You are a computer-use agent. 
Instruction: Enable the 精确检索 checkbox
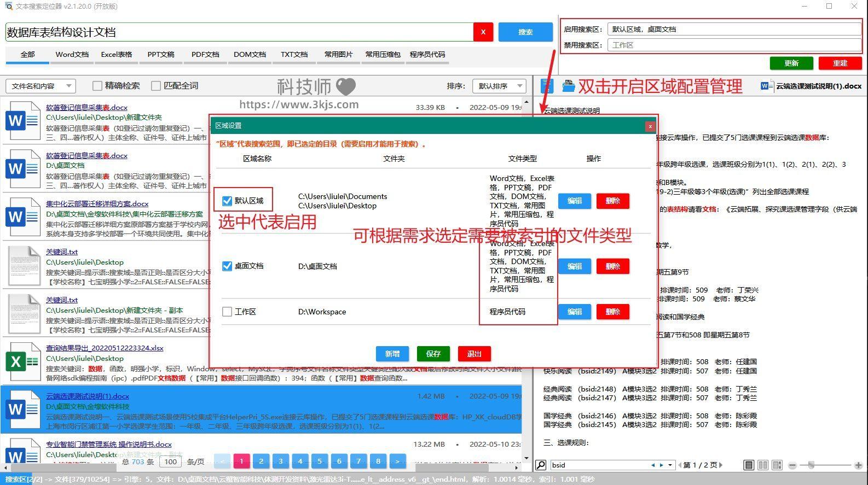tap(97, 86)
